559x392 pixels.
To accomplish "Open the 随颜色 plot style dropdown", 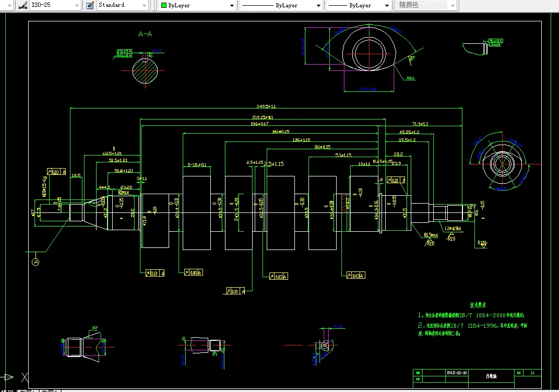I will click(453, 5).
